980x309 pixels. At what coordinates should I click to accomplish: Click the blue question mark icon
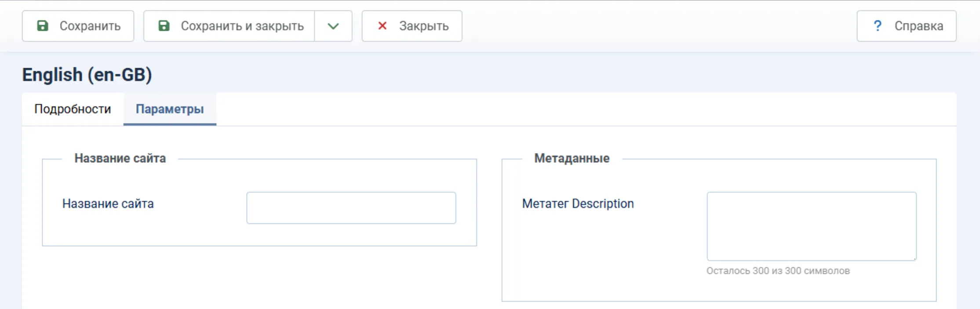pos(878,26)
